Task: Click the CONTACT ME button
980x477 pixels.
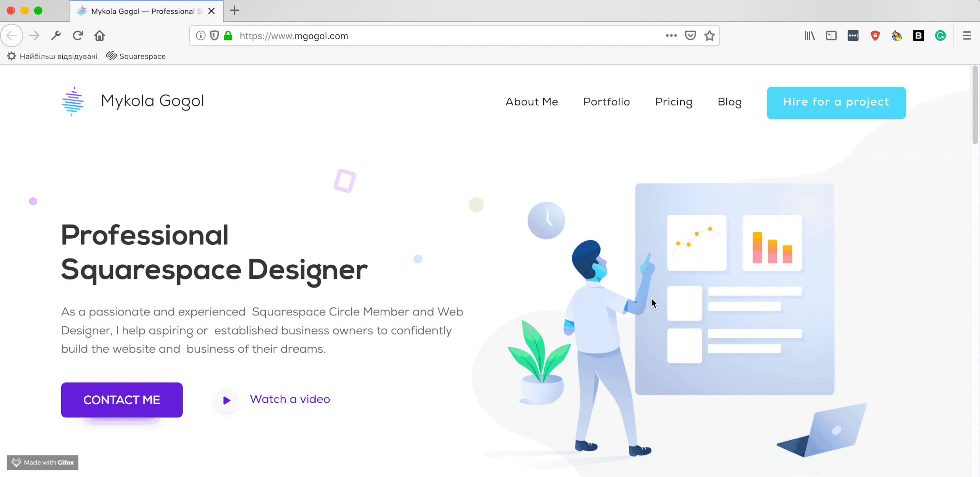Action: tap(122, 400)
